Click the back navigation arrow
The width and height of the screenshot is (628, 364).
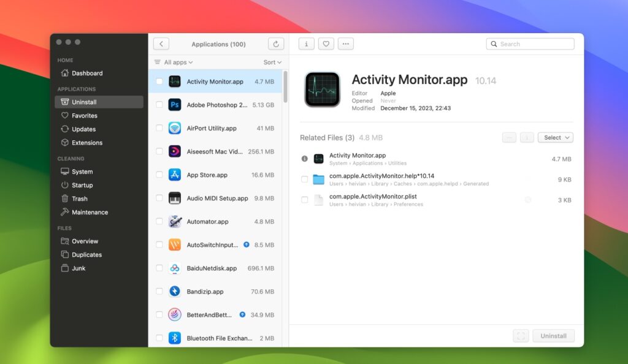(161, 44)
